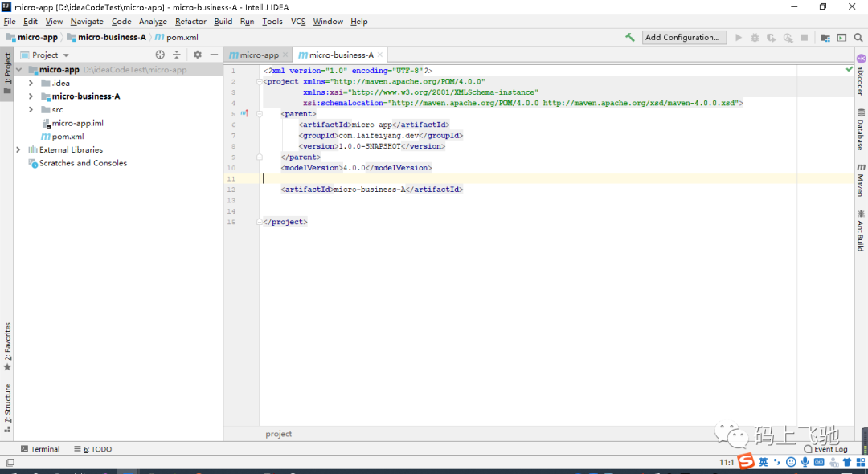Screen dimensions: 868x474
Task: Select Scratches and Consoles item
Action: pos(77,163)
